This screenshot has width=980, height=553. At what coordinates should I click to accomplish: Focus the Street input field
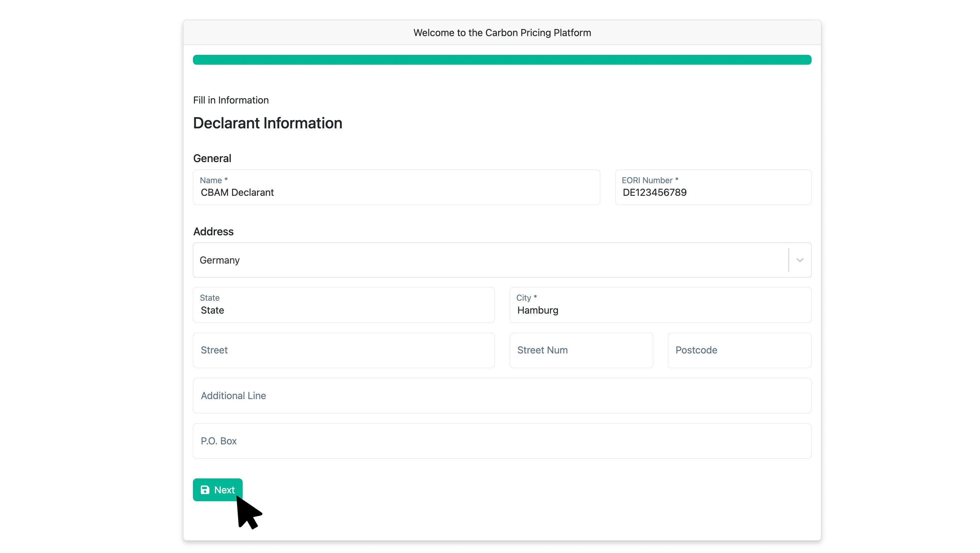344,350
